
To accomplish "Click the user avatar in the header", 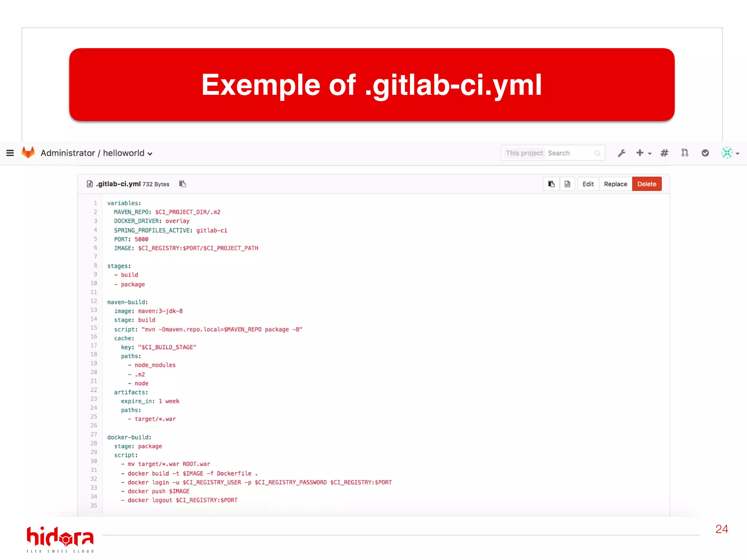I will [x=727, y=153].
